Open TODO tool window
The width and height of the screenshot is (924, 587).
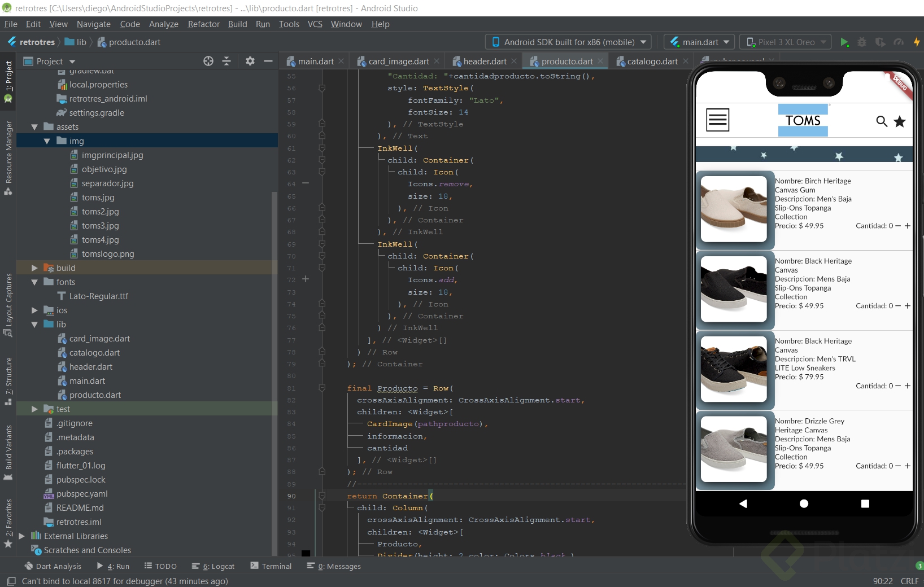coord(160,566)
